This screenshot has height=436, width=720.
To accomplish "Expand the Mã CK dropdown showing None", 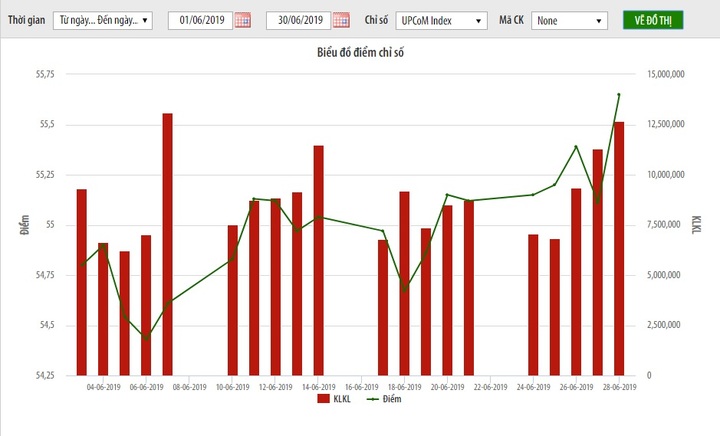I will point(570,20).
